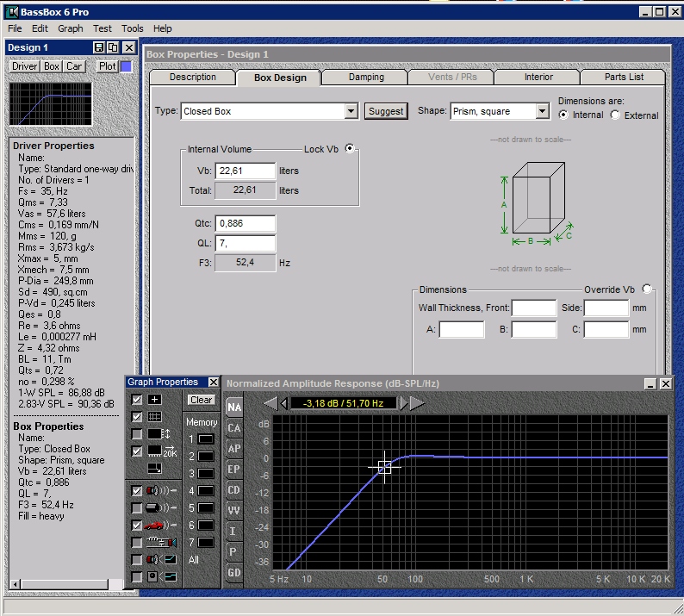Switch graph to CA custom amplitude view

[233, 428]
